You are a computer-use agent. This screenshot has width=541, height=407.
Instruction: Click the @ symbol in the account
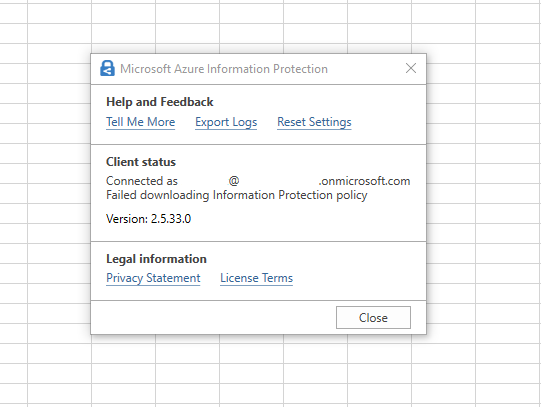234,181
